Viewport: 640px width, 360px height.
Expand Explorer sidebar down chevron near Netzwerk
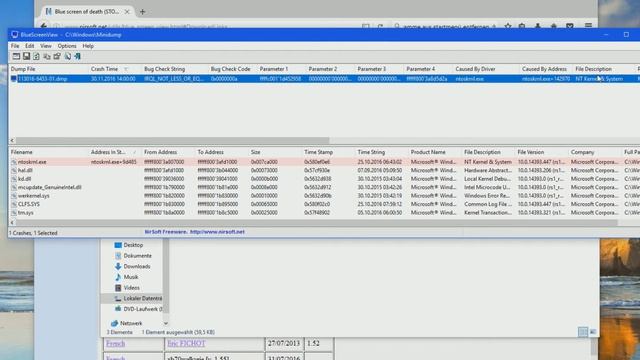(x=166, y=323)
